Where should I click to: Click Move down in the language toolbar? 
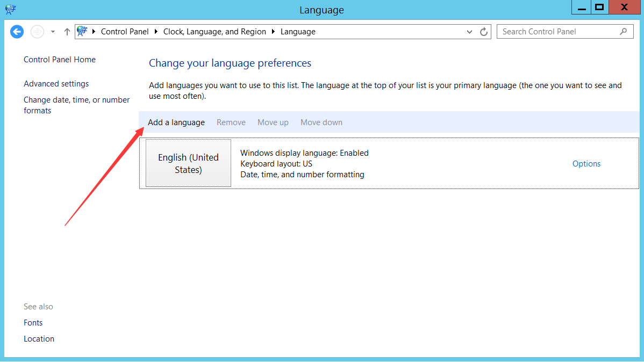pos(321,122)
